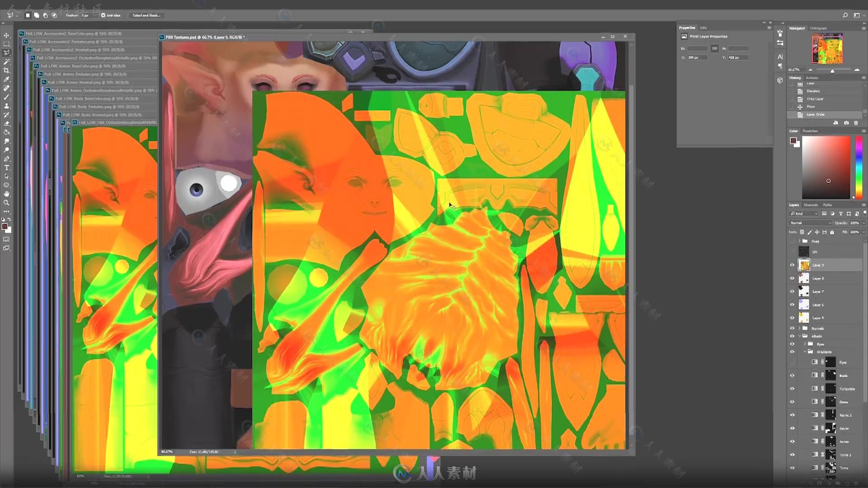Click the Navigator zoom in button

click(857, 70)
